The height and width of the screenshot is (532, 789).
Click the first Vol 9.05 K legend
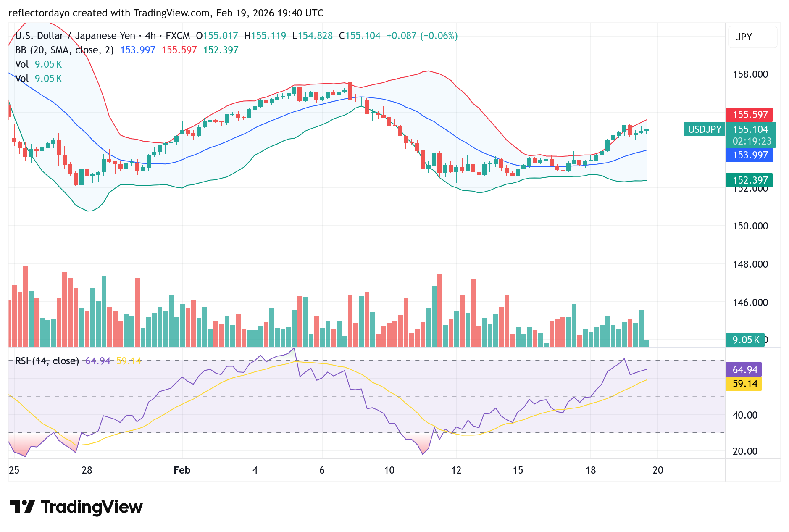pos(38,64)
